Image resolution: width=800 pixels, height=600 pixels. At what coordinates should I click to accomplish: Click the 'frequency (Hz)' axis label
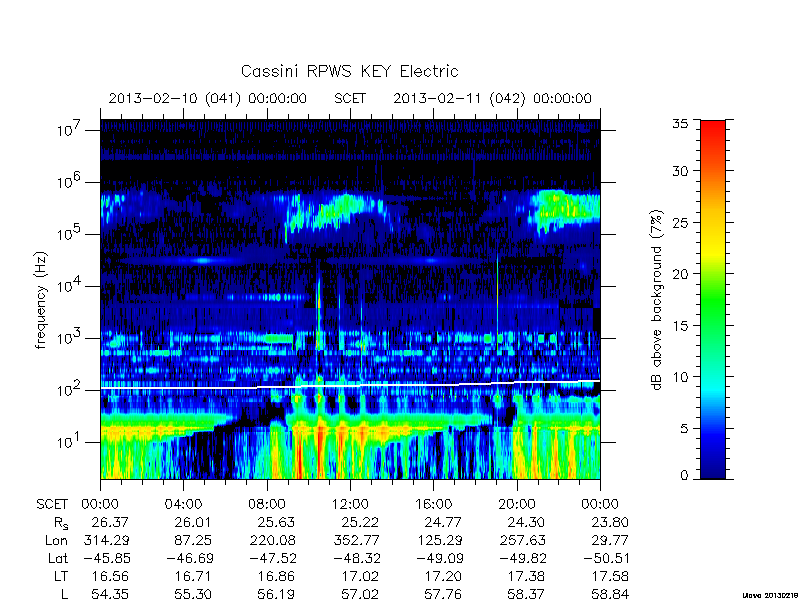pos(41,300)
